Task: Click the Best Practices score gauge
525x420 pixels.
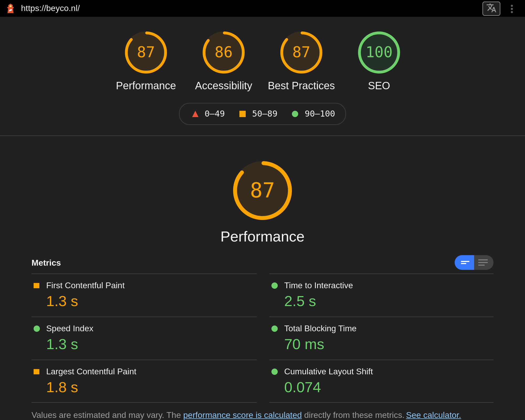Action: (x=301, y=52)
